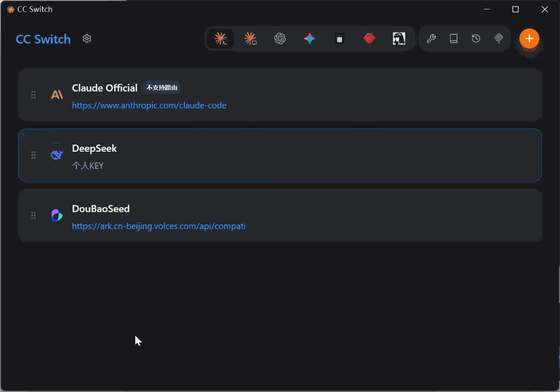Image resolution: width=560 pixels, height=392 pixels.
Task: Open the history clock icon
Action: pyautogui.click(x=476, y=38)
